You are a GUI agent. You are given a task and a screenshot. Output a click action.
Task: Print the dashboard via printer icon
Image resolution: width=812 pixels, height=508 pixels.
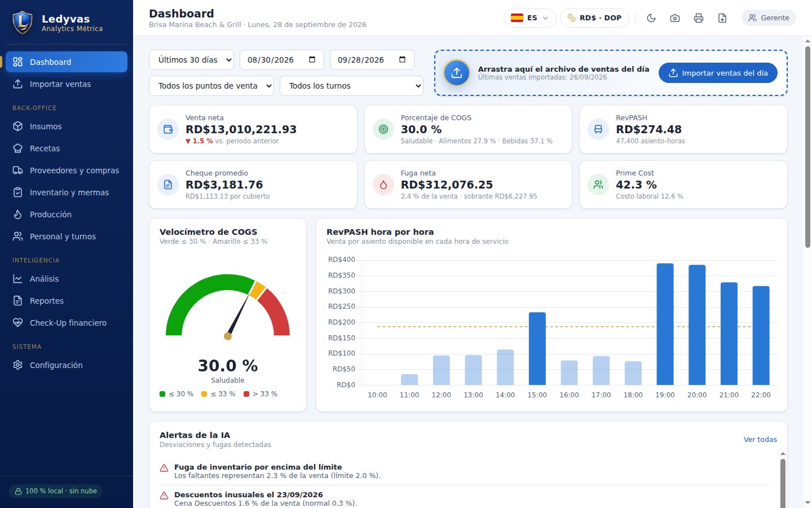pyautogui.click(x=699, y=18)
